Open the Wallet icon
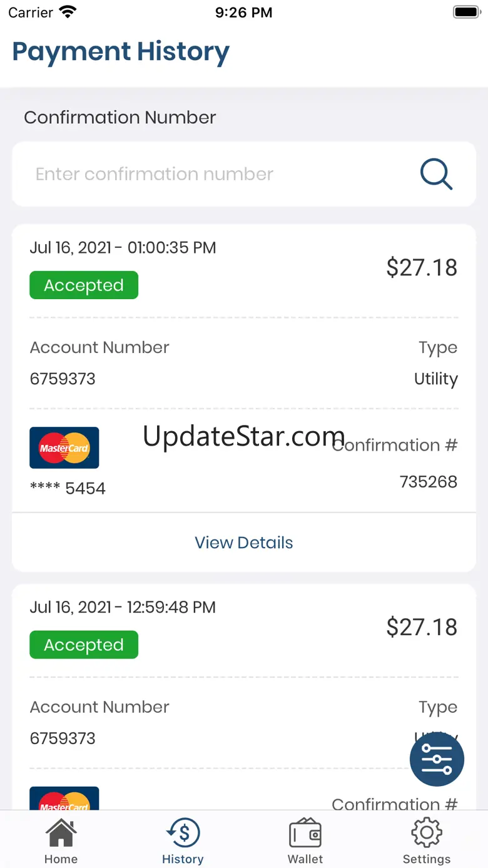Image resolution: width=488 pixels, height=868 pixels. [305, 834]
